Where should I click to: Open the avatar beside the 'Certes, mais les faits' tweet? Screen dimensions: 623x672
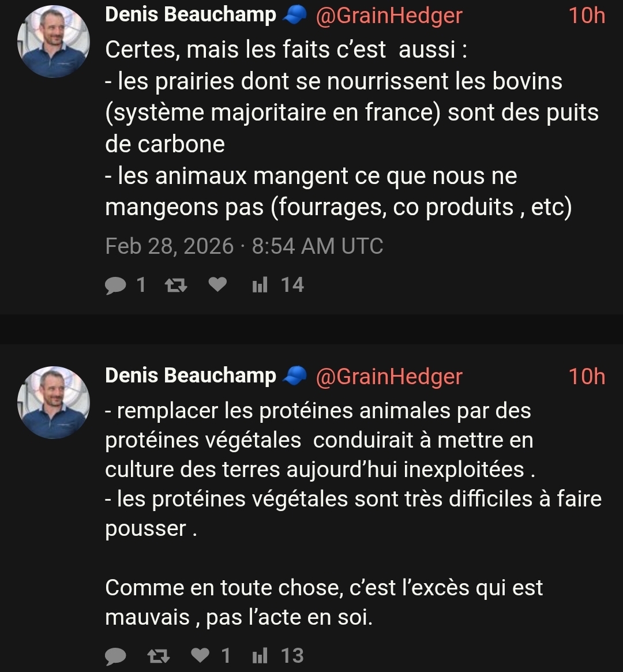54,42
